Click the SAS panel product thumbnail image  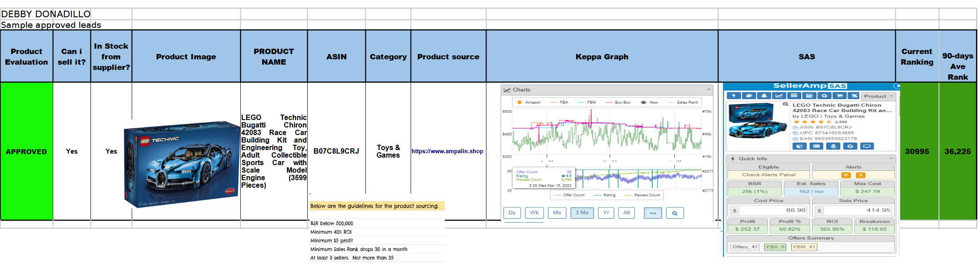tap(758, 120)
